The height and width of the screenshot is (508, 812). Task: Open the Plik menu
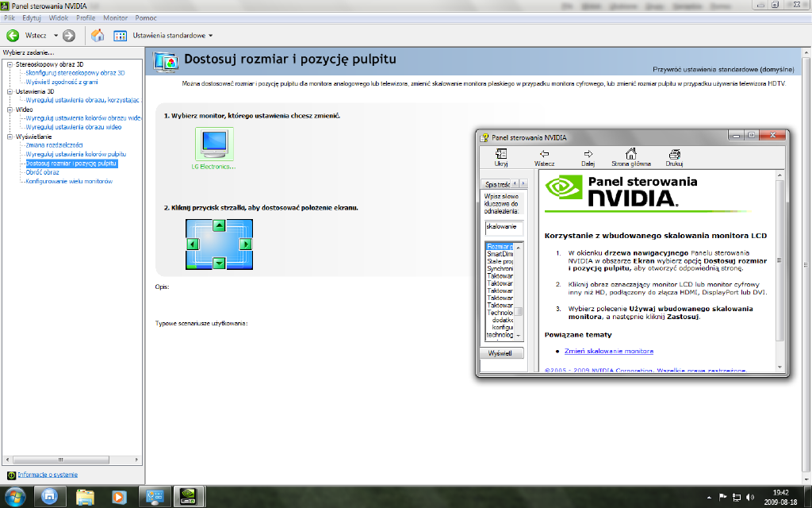[x=10, y=17]
